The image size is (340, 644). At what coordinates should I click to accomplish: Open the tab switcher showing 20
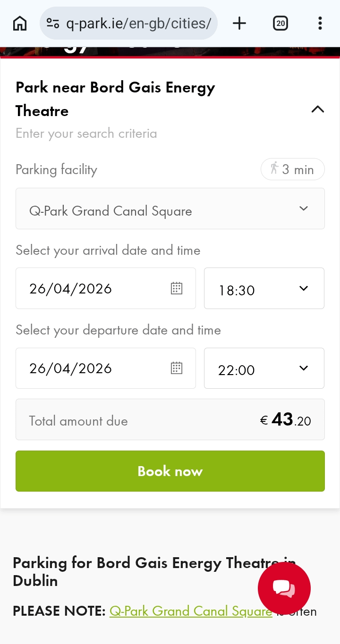coord(280,23)
